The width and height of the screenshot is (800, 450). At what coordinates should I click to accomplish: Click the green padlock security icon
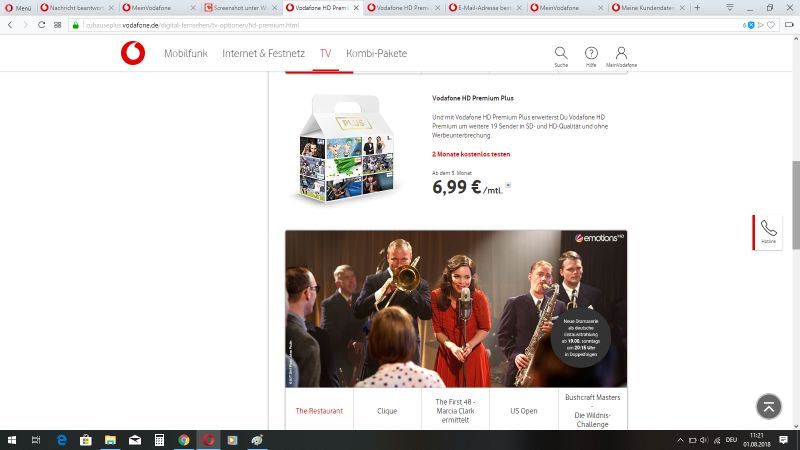pos(76,24)
